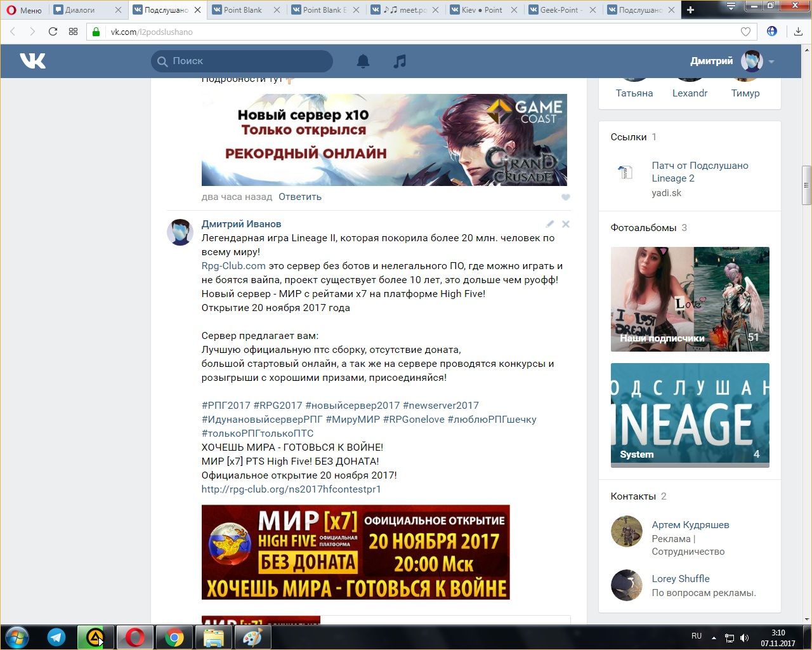Screen dimensions: 812x650
Task: Click the VK logo
Action: point(32,61)
